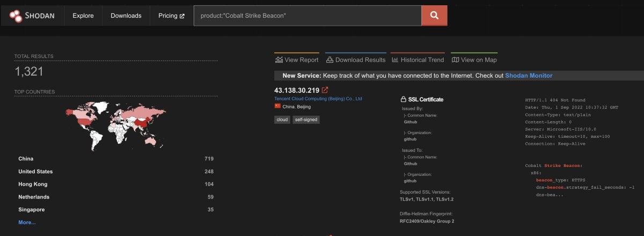Open the Historical Trend tab
This screenshot has height=236, width=644.
pos(418,59)
